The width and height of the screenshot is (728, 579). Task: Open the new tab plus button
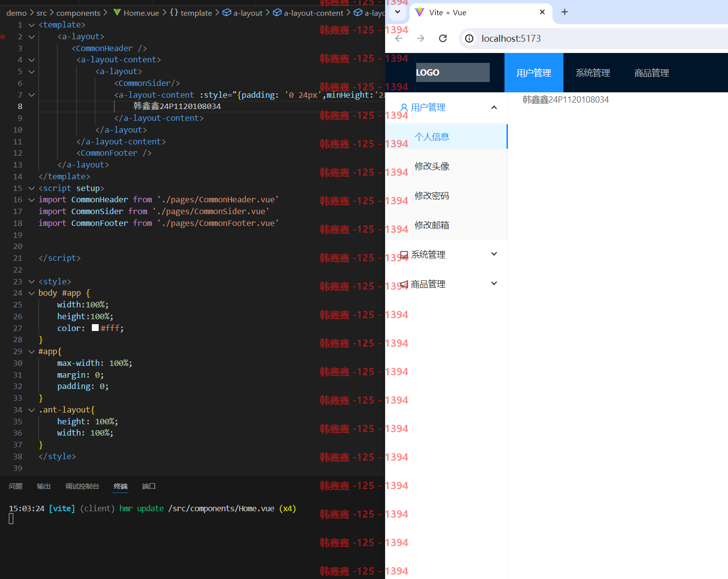tap(564, 12)
